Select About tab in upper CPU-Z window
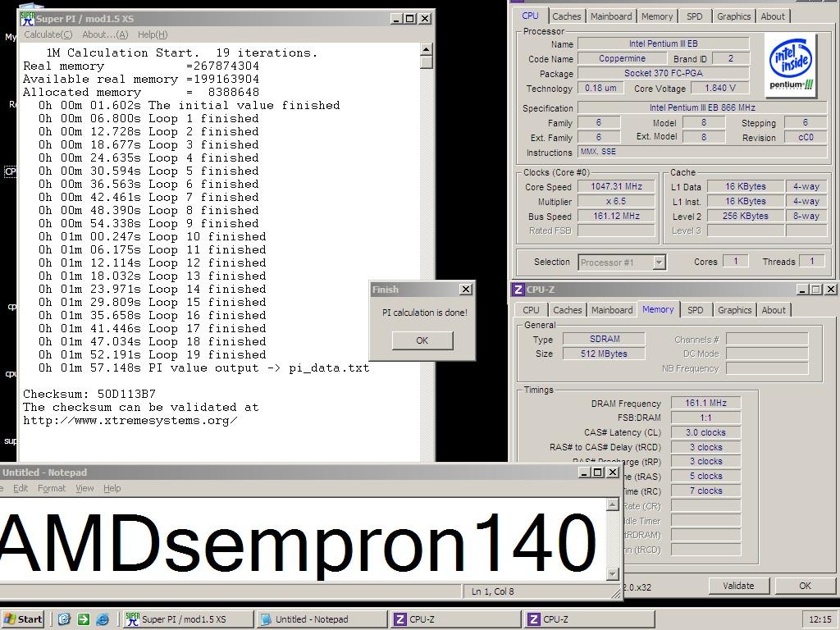The image size is (840, 630). (773, 16)
